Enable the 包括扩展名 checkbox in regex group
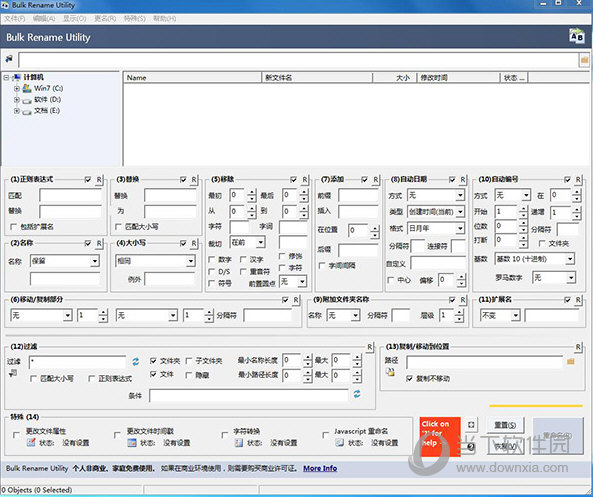The image size is (593, 497). click(x=14, y=227)
